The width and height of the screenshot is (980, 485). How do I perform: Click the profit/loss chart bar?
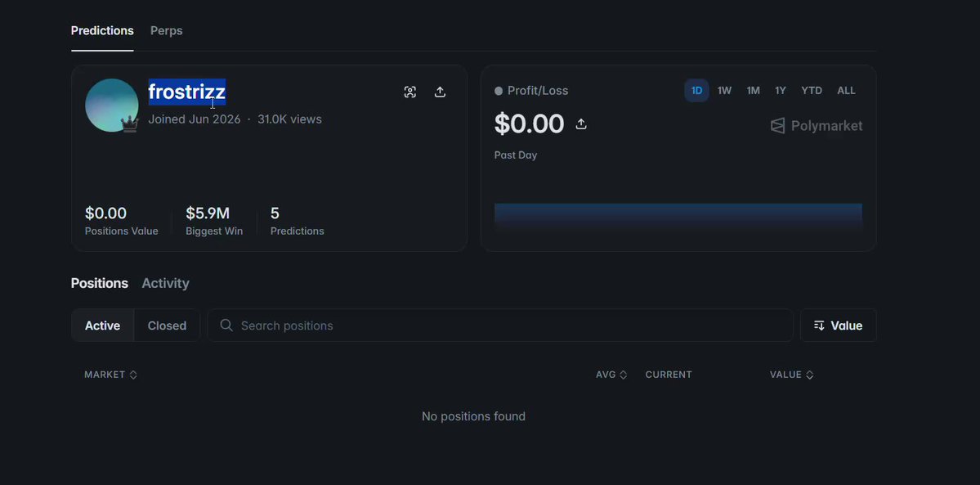(x=678, y=218)
